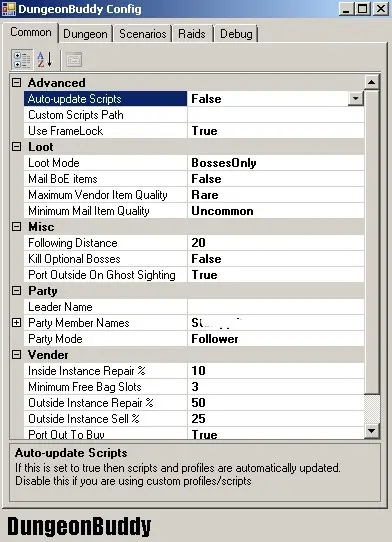Screen dimensions: 392x542
Task: Click the Leader Name input field
Action: click(x=276, y=307)
